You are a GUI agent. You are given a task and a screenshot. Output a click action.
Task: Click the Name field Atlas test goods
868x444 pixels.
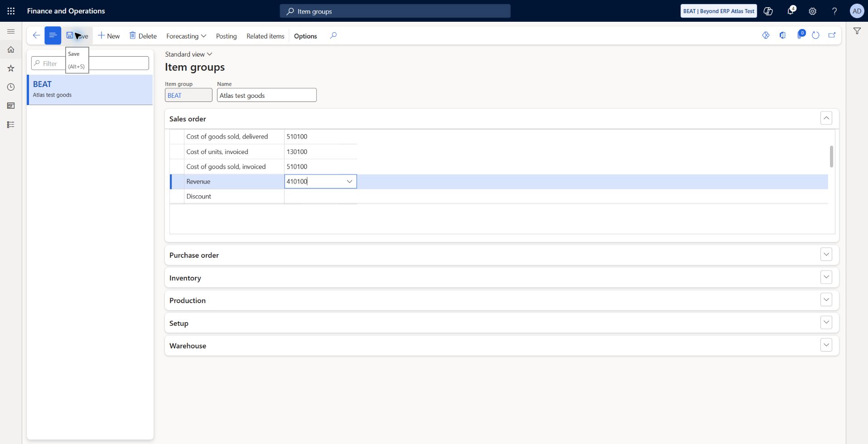tap(266, 95)
